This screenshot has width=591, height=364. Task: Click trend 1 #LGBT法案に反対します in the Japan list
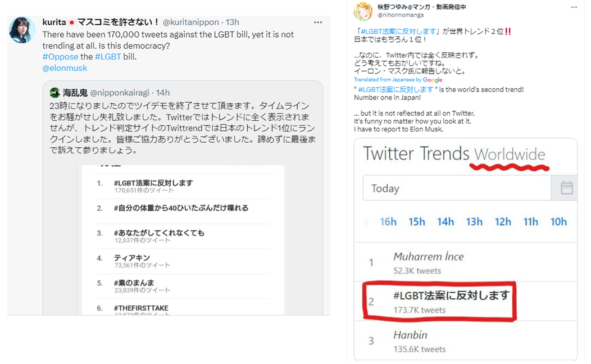[x=153, y=183]
